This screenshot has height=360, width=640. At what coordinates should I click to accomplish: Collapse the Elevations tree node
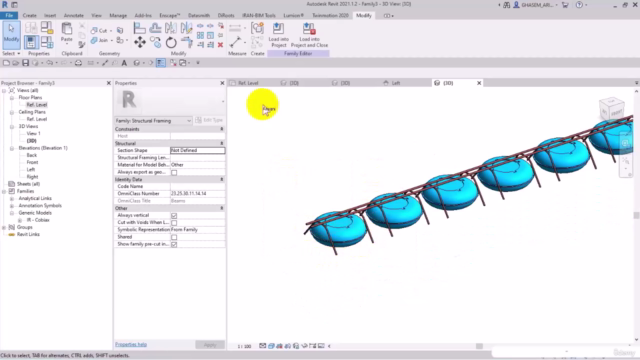tap(12, 148)
